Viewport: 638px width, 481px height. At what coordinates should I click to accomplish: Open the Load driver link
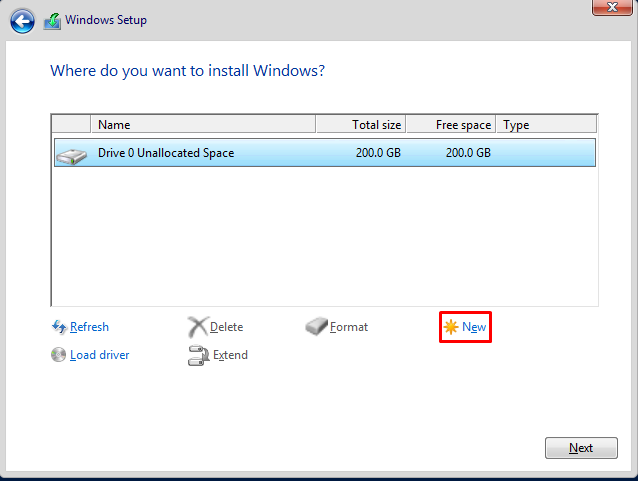click(99, 355)
